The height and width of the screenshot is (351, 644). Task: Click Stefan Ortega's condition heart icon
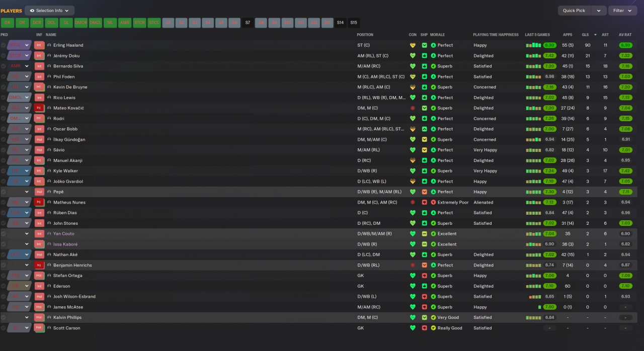(x=413, y=276)
